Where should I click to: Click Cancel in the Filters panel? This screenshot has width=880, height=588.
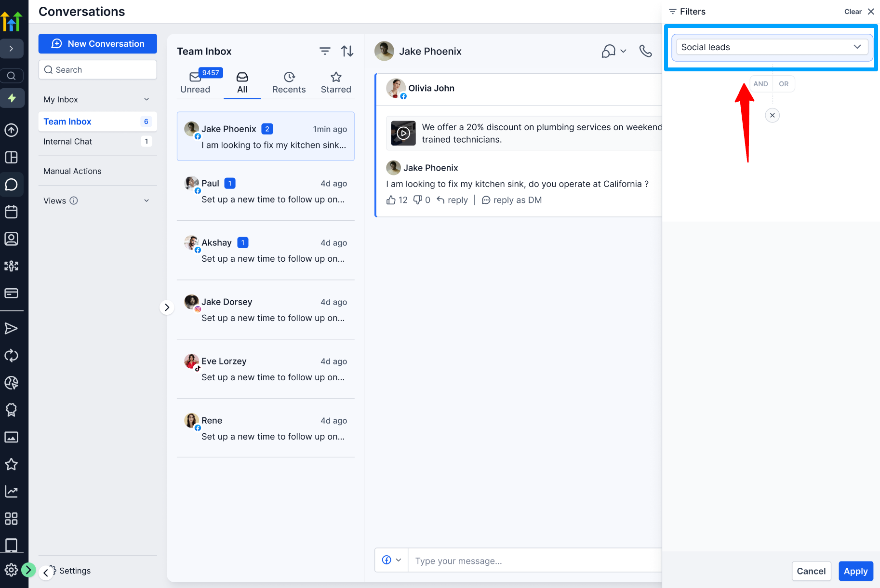pos(811,571)
